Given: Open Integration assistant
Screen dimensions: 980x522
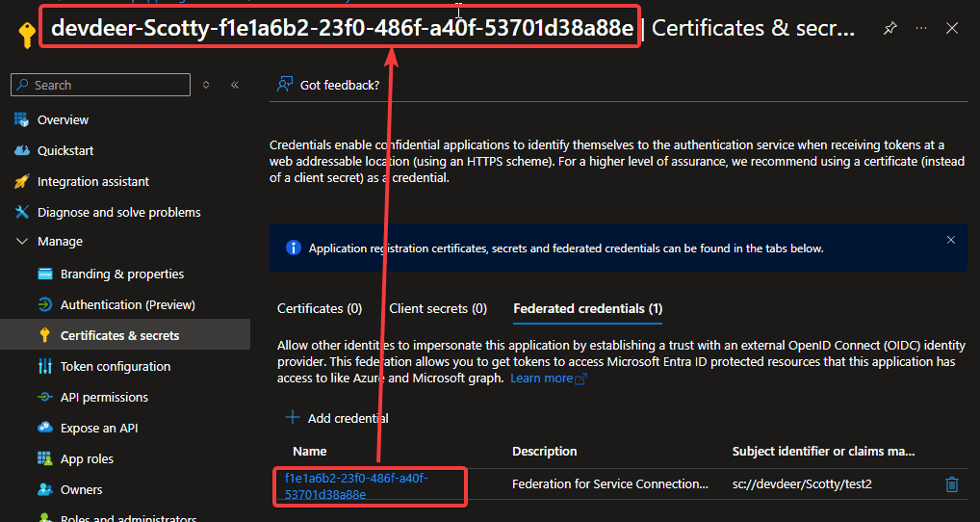Looking at the screenshot, I should tap(93, 181).
